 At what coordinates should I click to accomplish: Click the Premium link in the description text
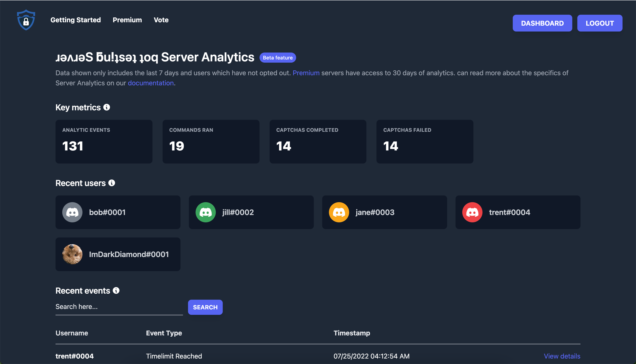[306, 73]
